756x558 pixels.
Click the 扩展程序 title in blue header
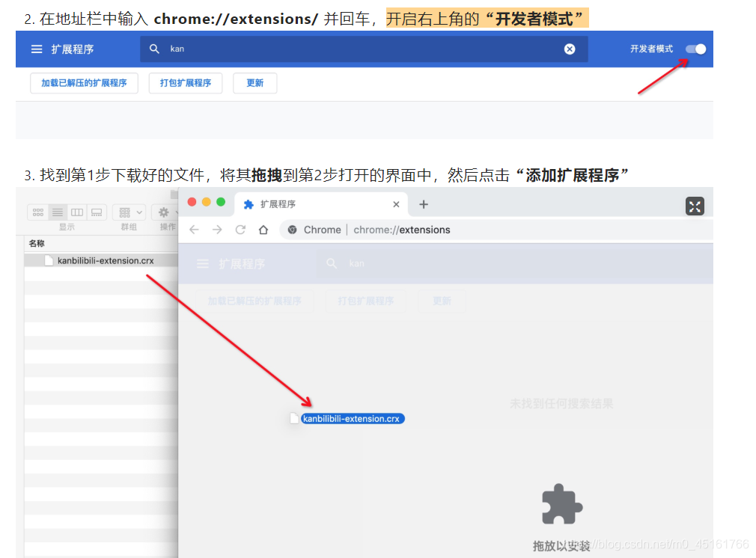[x=73, y=49]
